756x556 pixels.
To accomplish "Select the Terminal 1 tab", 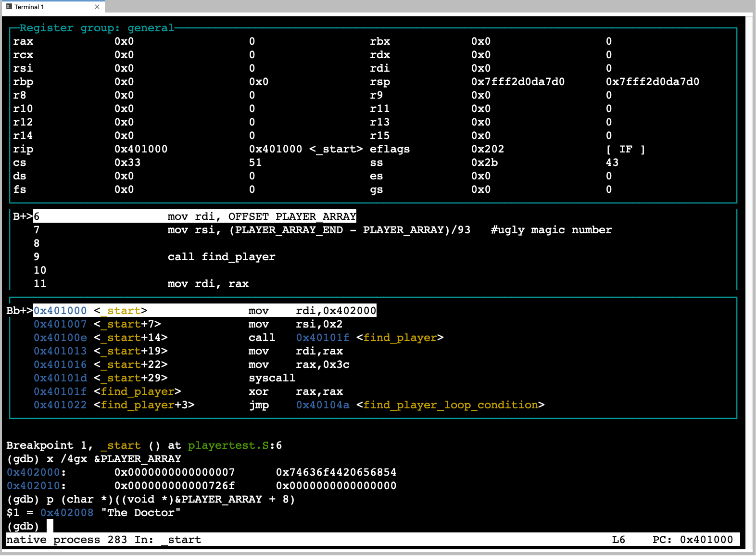I will coord(53,7).
